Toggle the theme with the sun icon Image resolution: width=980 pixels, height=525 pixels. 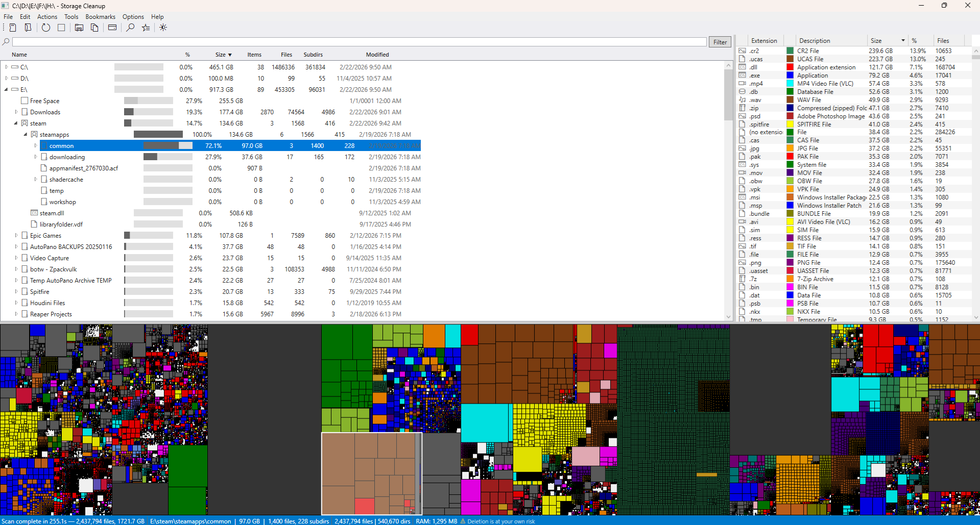tap(163, 28)
